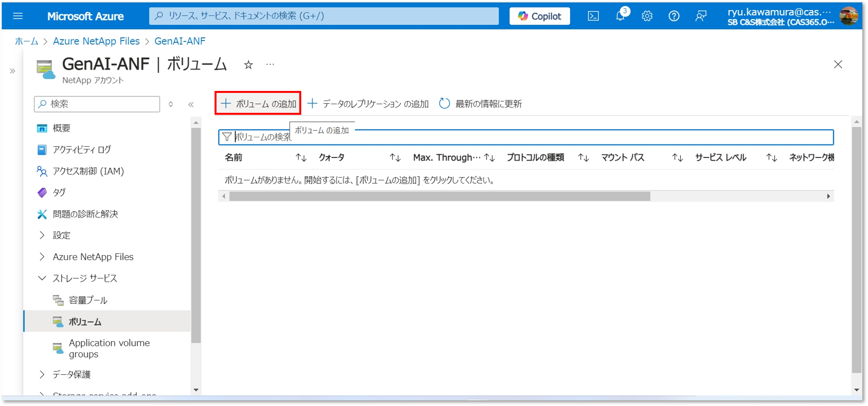
Task: Click the filter funnel icon
Action: (227, 137)
